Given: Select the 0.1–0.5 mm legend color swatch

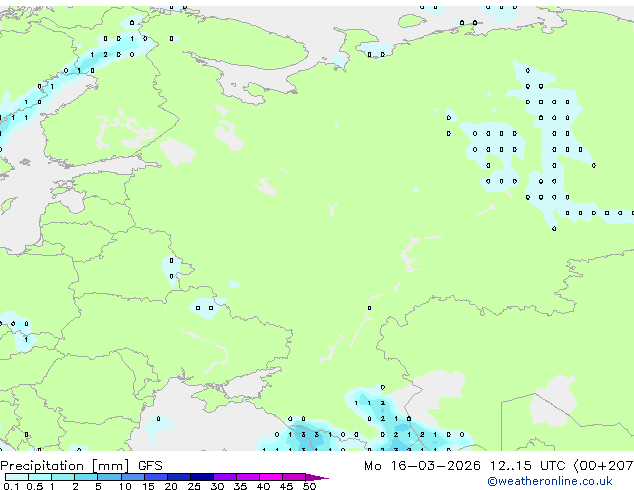Looking at the screenshot, I should 17,477.
